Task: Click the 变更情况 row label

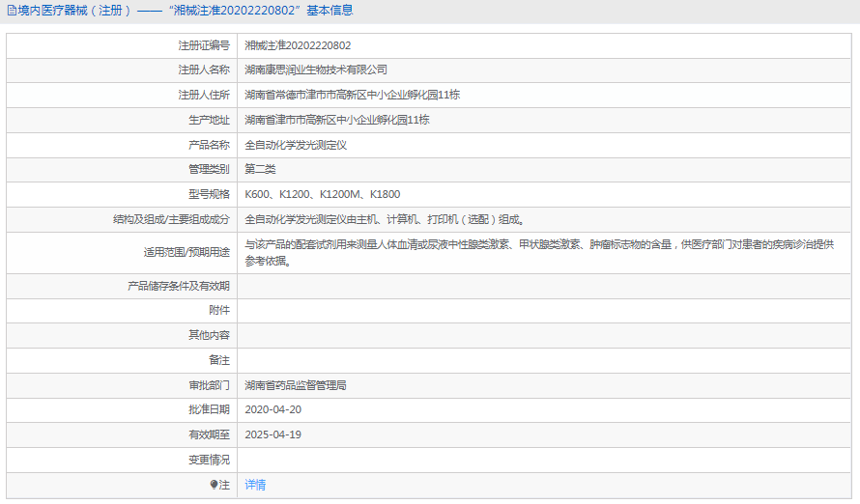Action: point(209,461)
